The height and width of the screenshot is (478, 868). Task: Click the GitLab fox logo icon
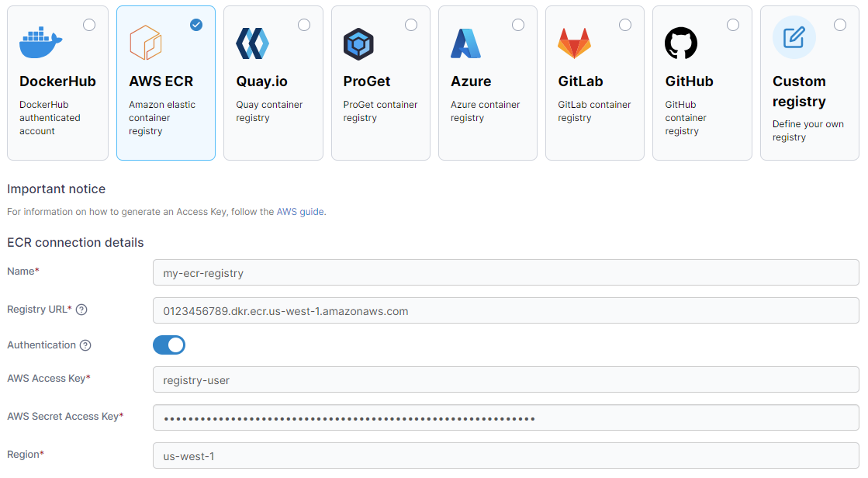tap(574, 43)
